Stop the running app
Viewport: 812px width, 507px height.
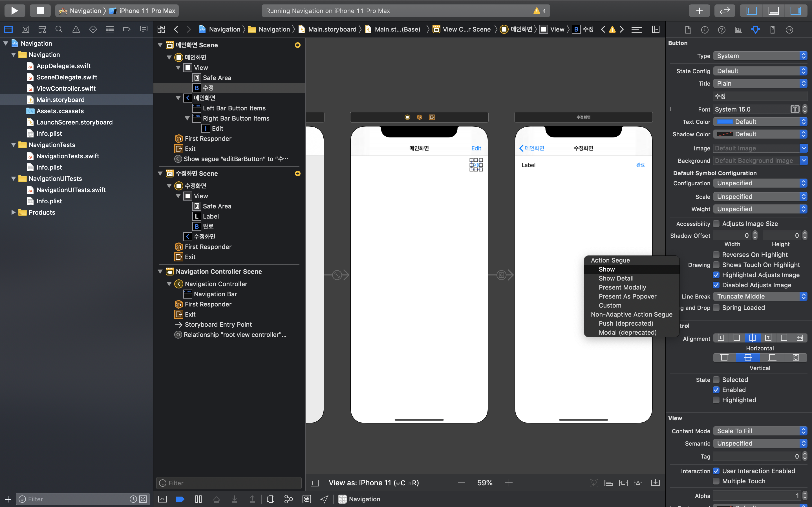(x=40, y=11)
